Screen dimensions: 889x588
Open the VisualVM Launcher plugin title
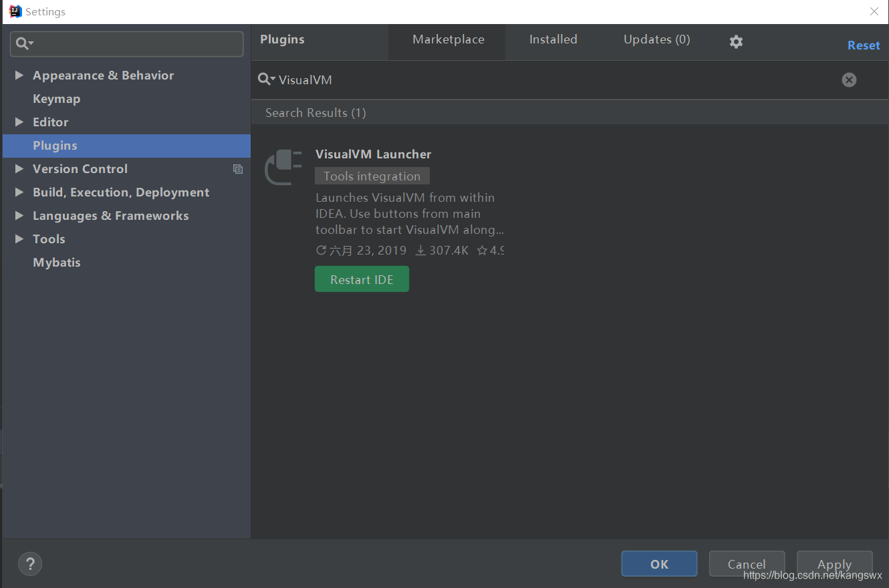pos(373,154)
